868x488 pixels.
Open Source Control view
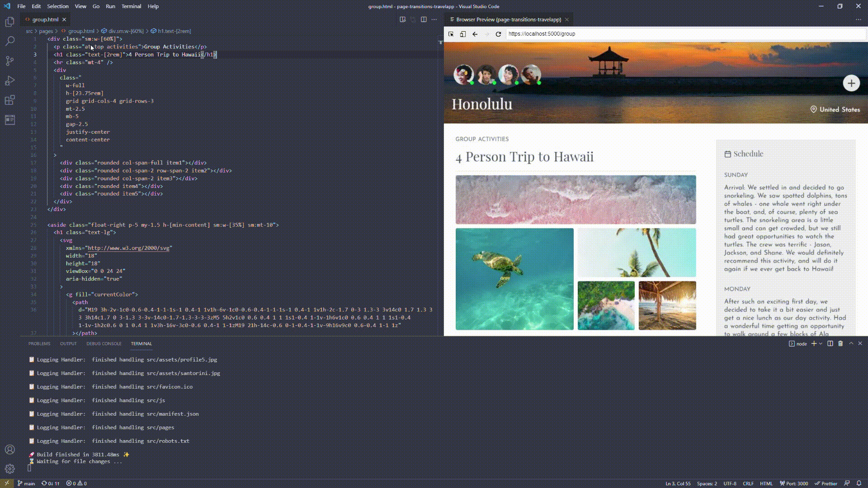point(9,61)
